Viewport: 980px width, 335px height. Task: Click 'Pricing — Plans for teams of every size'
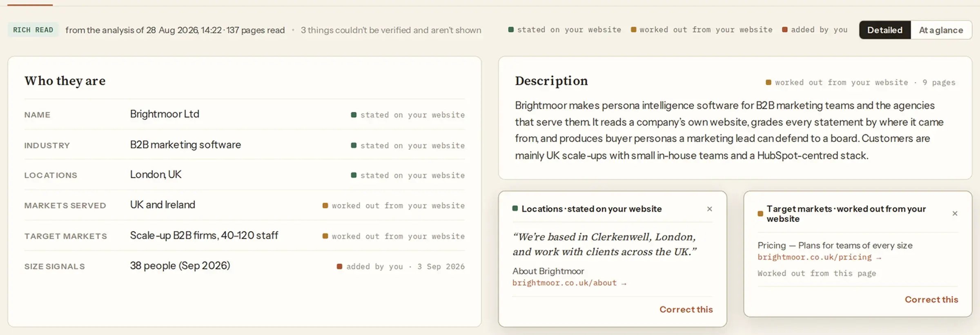coord(835,245)
